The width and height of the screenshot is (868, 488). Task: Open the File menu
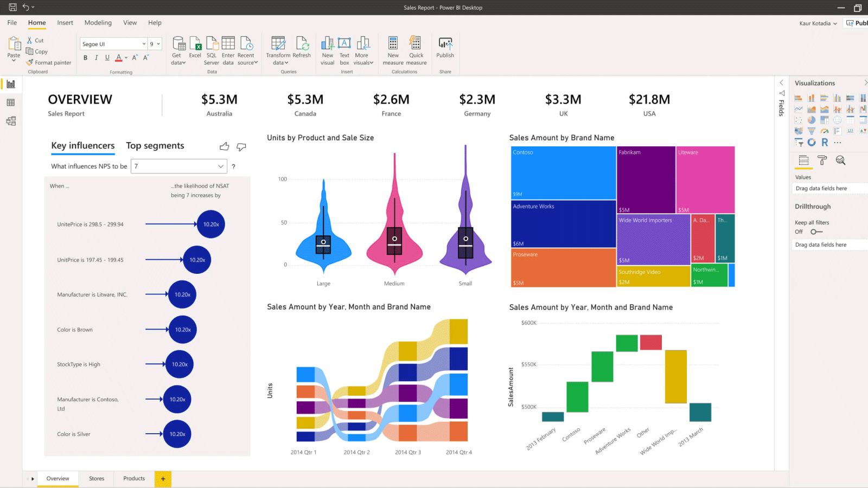[12, 23]
